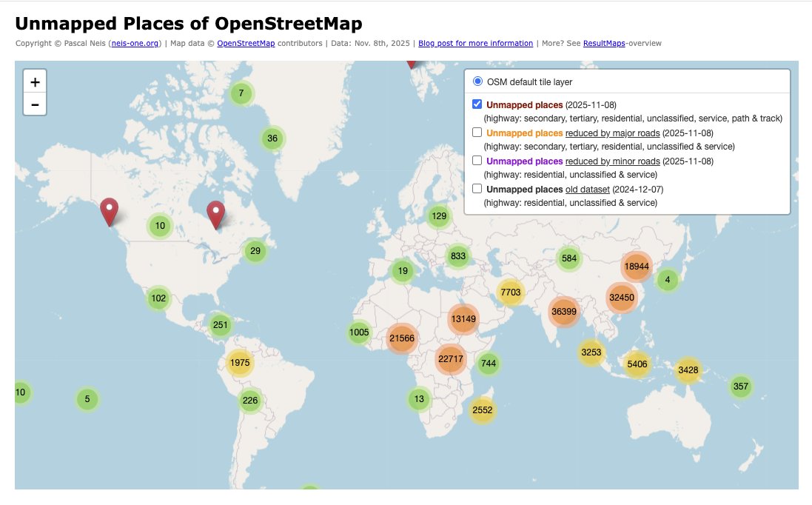Click the 21566 cluster in West Africa
This screenshot has height=505, width=812.
point(402,338)
